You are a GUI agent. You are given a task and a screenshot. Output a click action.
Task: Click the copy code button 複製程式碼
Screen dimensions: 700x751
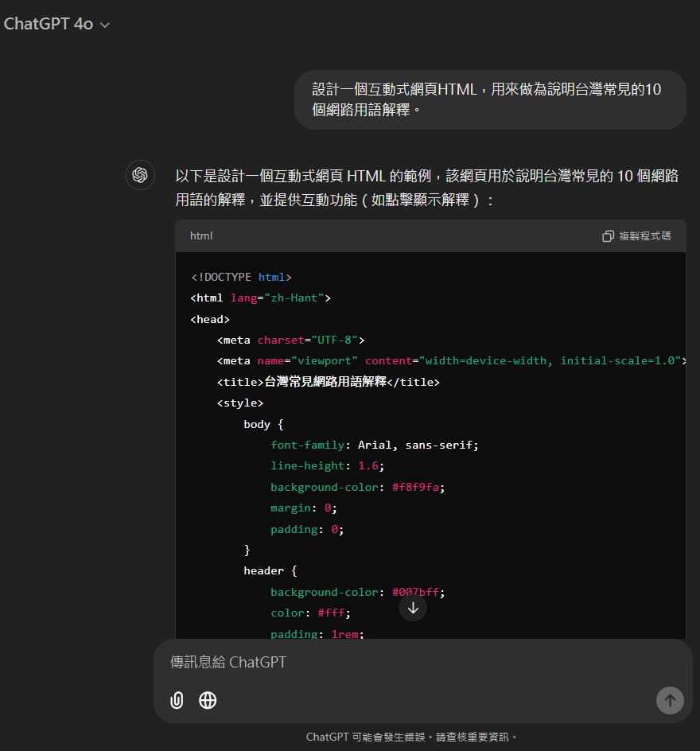(636, 236)
